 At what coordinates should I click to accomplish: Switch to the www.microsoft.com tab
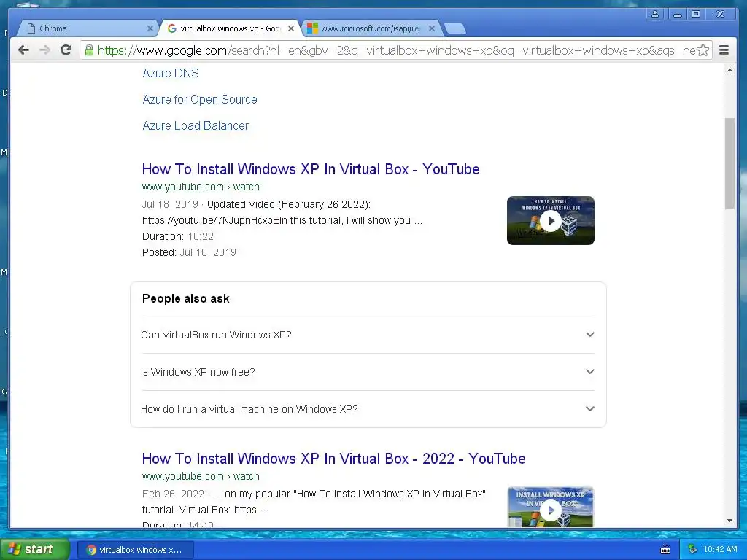coord(370,28)
